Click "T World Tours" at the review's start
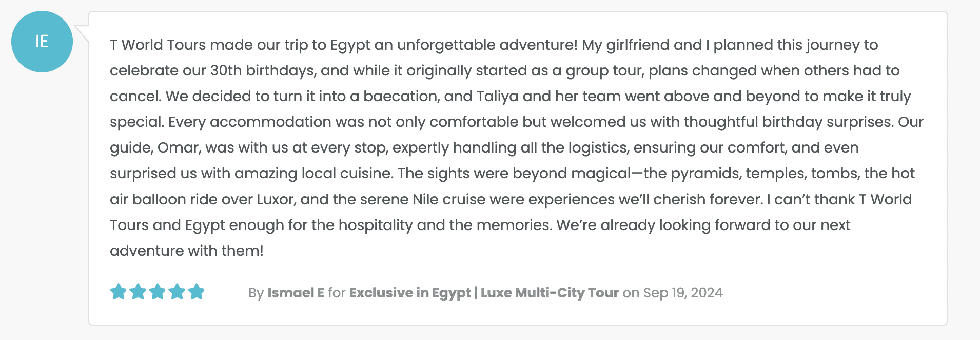 (x=158, y=45)
